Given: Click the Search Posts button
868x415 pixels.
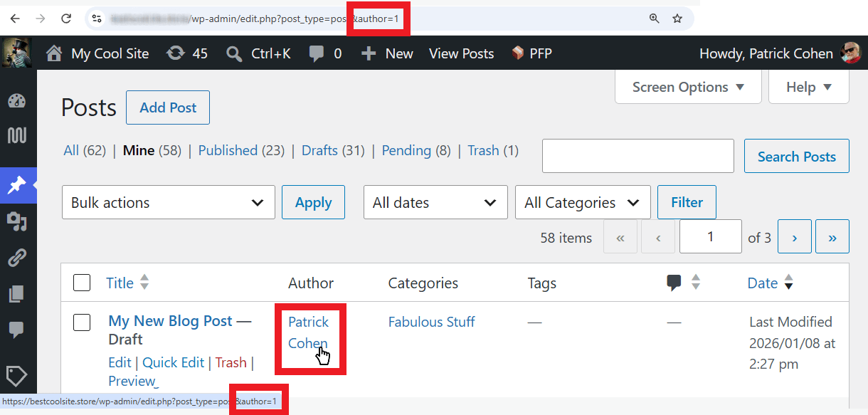Looking at the screenshot, I should pos(797,157).
